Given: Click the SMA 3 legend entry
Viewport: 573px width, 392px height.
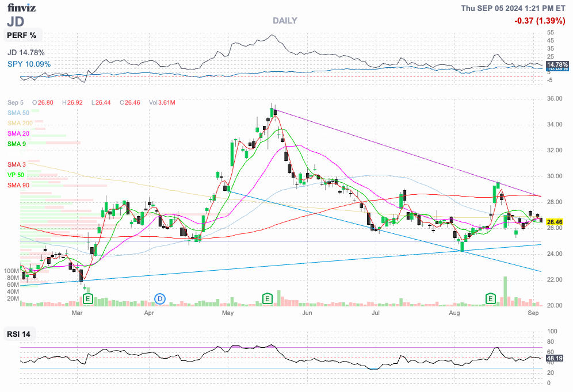Looking at the screenshot, I should [x=17, y=164].
